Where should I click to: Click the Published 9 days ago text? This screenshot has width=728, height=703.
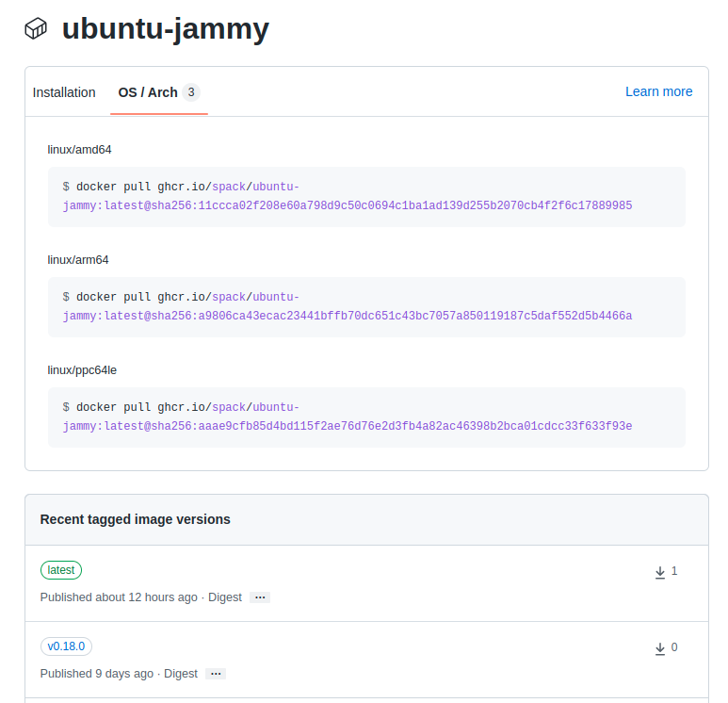(97, 674)
